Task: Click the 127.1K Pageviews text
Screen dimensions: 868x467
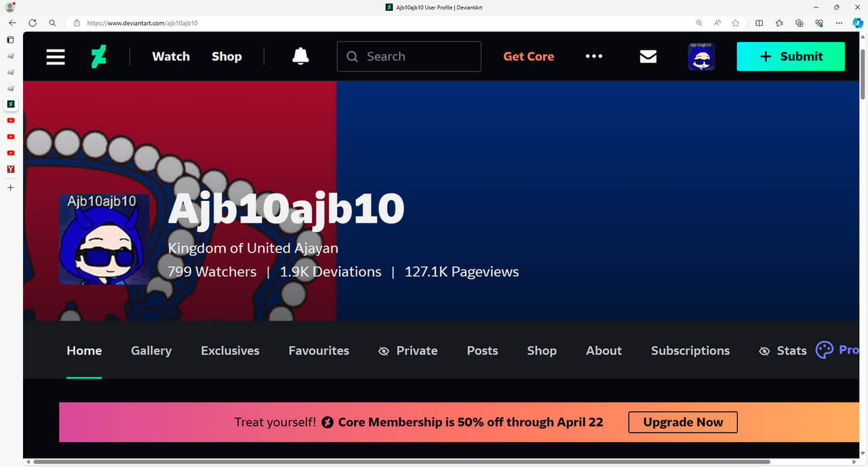Action: click(462, 272)
